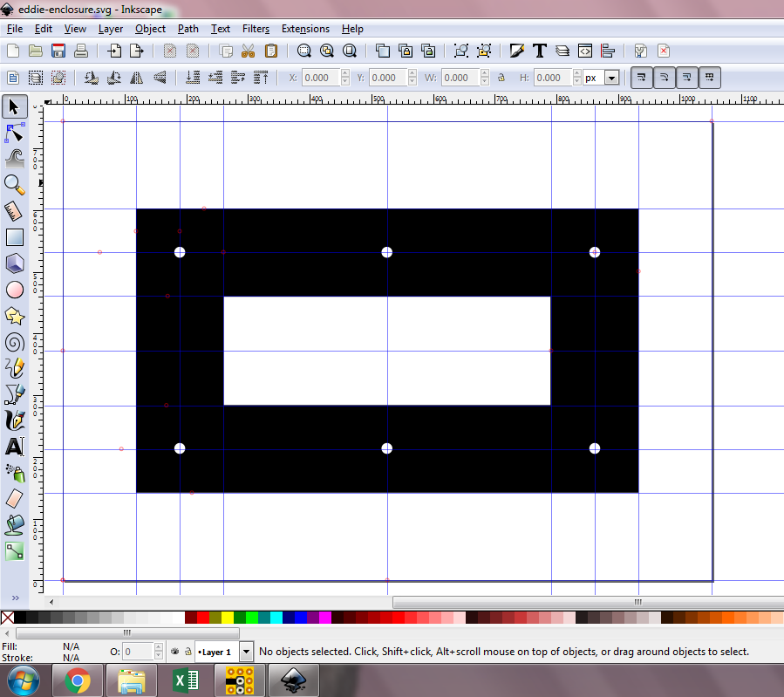Image resolution: width=784 pixels, height=697 pixels.
Task: Open the Fill and Stroke dialog
Action: click(x=516, y=51)
